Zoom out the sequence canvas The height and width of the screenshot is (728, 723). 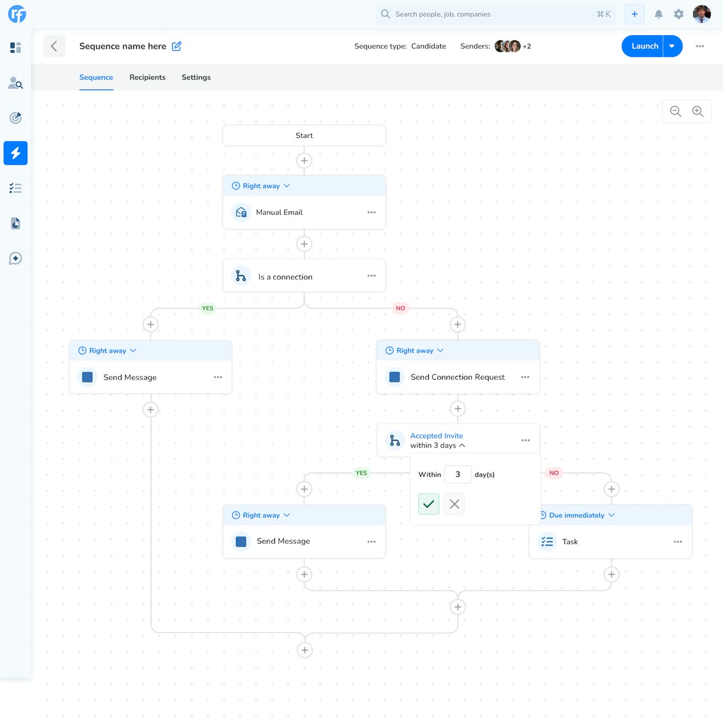[x=675, y=112]
